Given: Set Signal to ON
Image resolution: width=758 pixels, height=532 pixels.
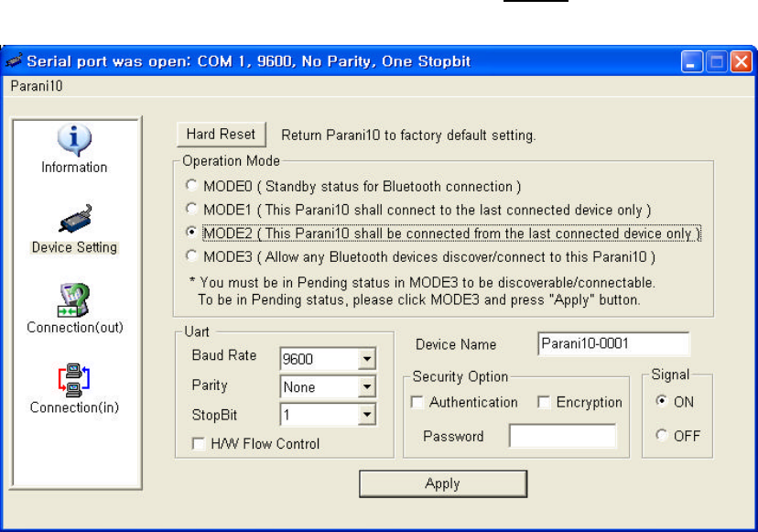Looking at the screenshot, I should pos(661,401).
